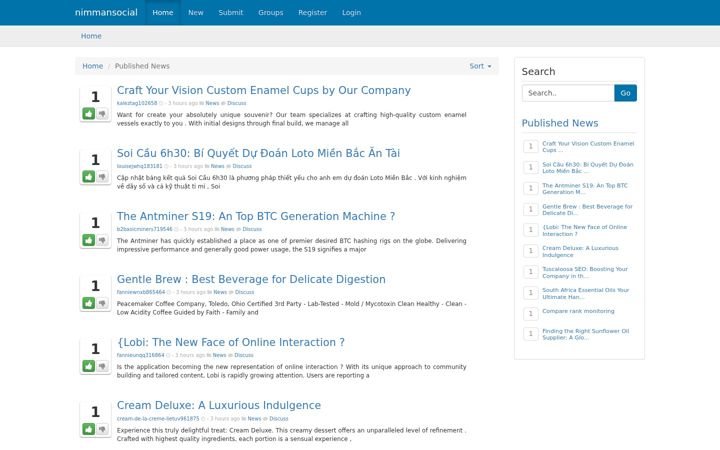Open Soi Cầu 6h30 article title
This screenshot has height=450, width=720.
[x=258, y=153]
